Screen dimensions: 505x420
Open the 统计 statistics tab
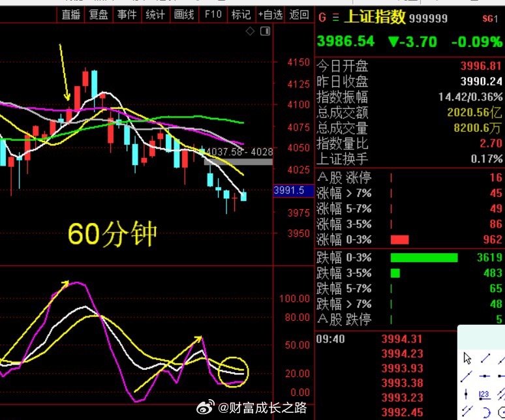coord(155,15)
